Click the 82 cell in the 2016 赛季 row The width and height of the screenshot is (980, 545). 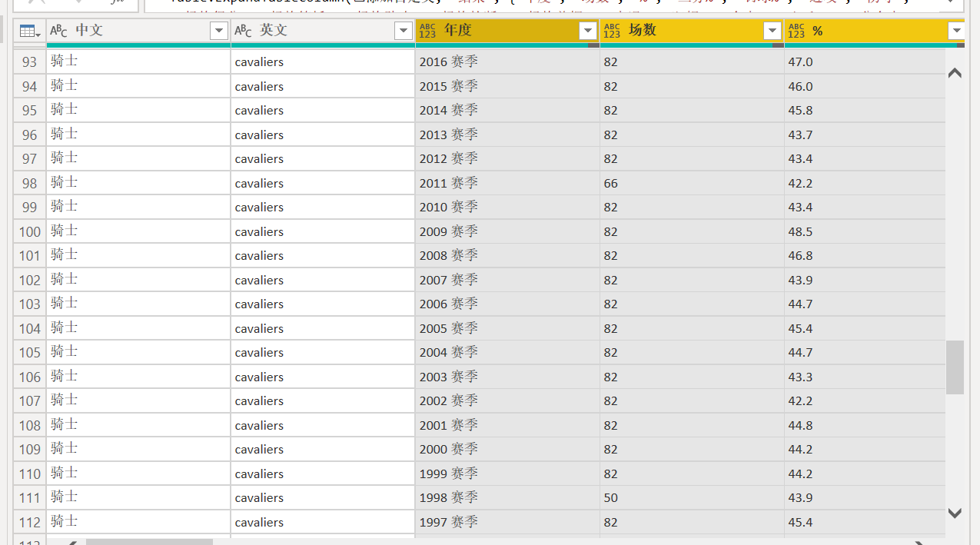[x=692, y=62]
